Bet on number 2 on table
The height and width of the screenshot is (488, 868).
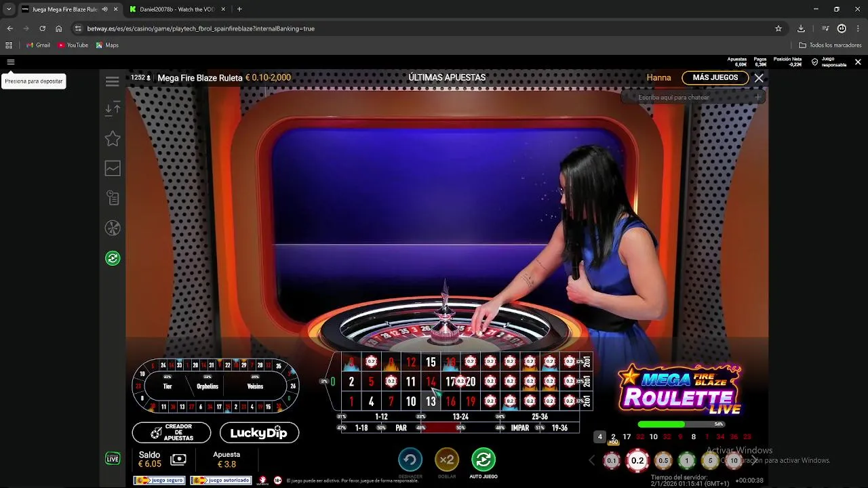click(x=351, y=382)
